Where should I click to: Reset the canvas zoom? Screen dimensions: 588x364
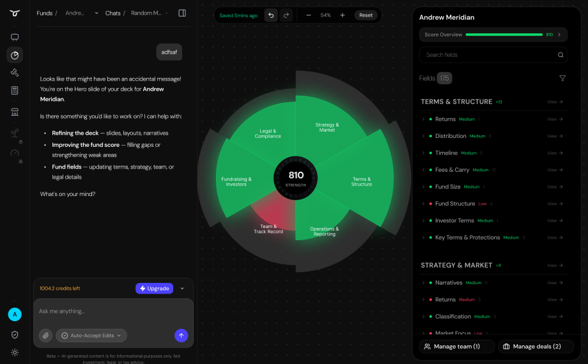point(366,15)
